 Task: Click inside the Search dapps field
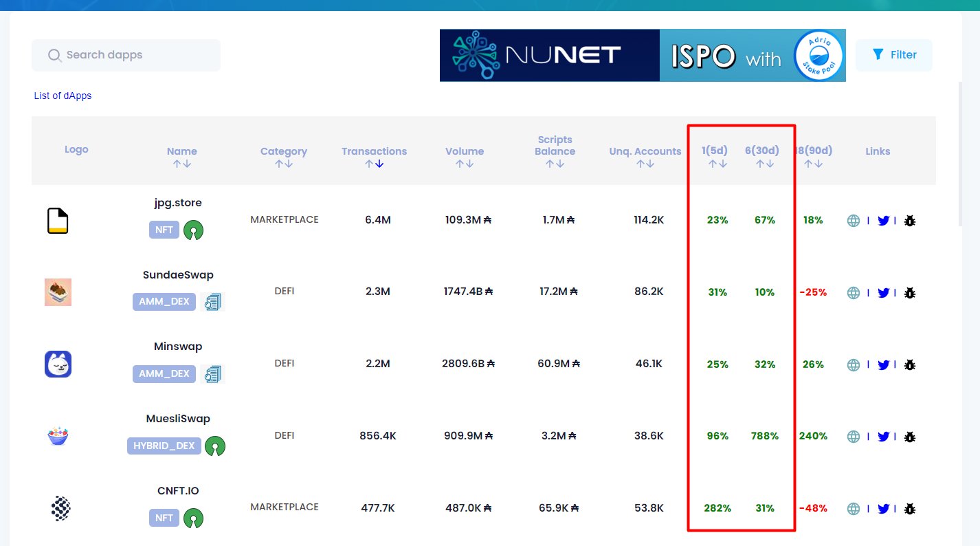pyautogui.click(x=126, y=55)
